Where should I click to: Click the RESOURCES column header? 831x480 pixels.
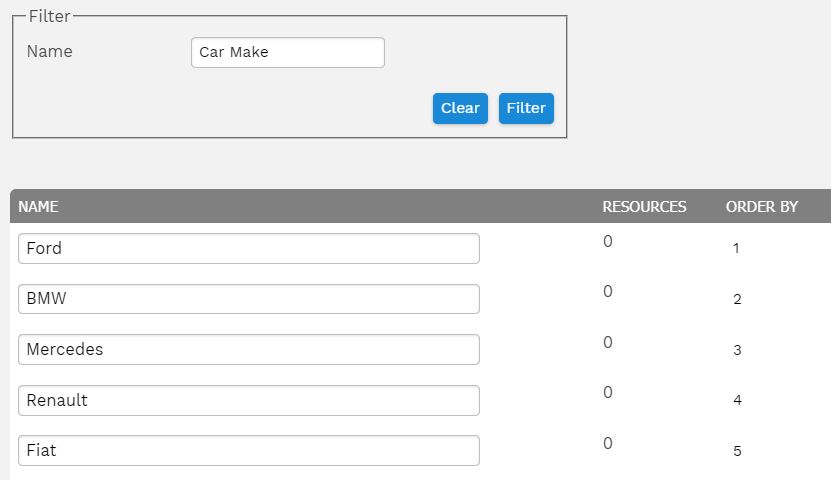tap(644, 207)
